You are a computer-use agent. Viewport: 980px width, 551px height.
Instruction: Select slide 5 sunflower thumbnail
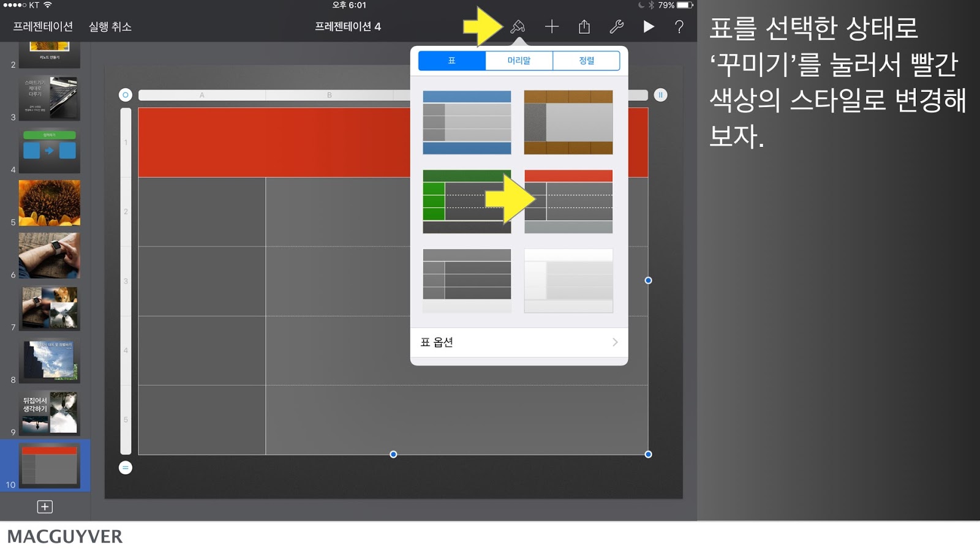[50, 203]
